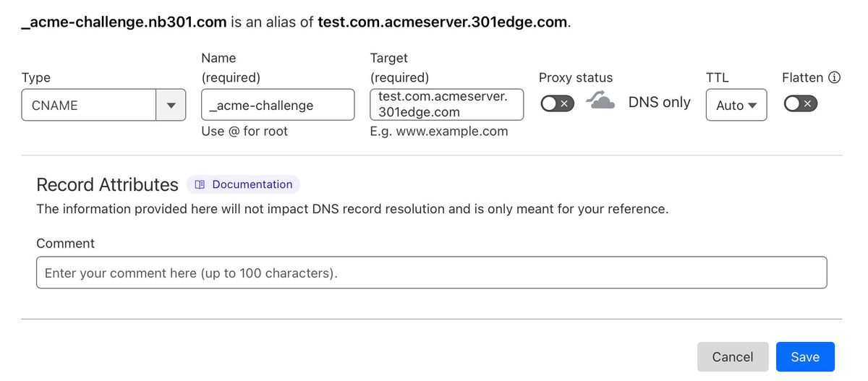
Task: Expand the TTL Auto dropdown
Action: click(x=736, y=105)
